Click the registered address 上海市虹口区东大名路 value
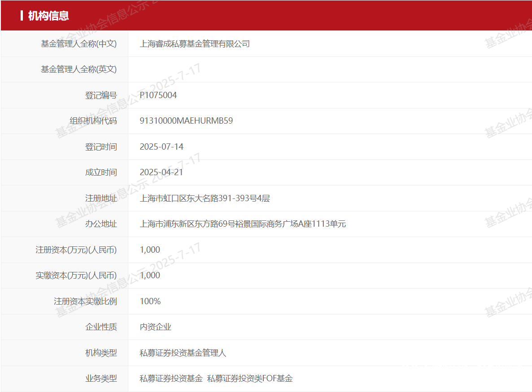Screen dimensions: 532x392 (205, 198)
